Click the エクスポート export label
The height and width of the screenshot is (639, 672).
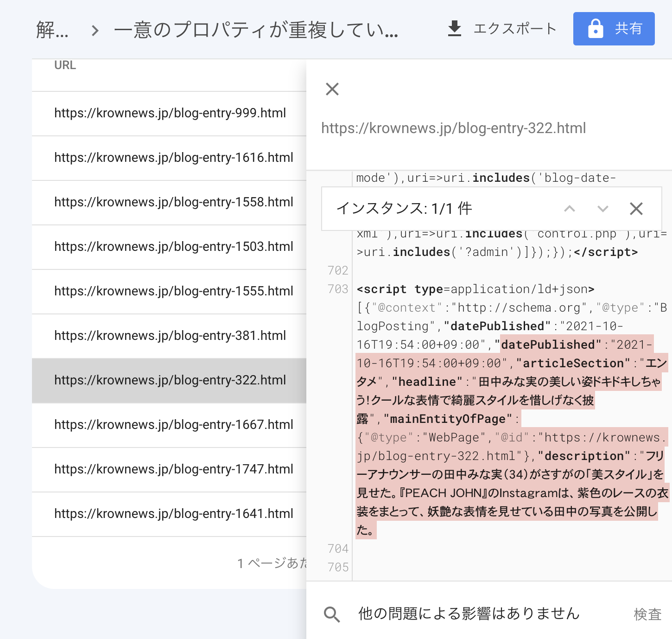pyautogui.click(x=514, y=29)
